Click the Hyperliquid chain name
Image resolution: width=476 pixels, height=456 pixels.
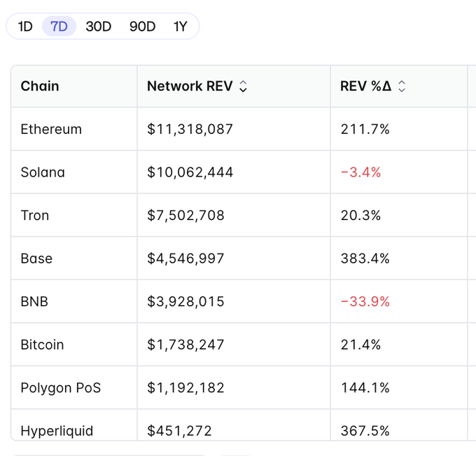click(57, 431)
